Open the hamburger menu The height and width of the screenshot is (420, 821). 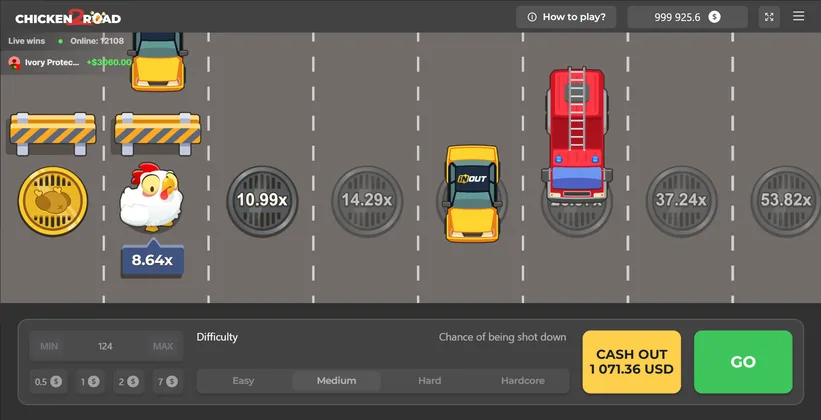tap(798, 17)
